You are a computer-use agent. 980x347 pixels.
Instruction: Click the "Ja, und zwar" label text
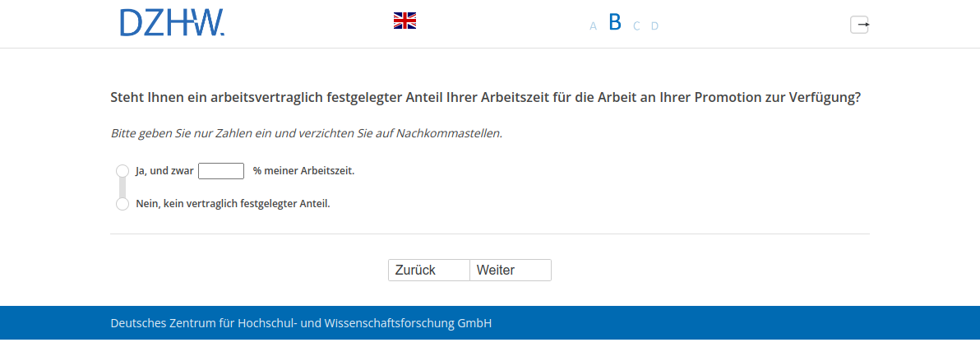[164, 171]
